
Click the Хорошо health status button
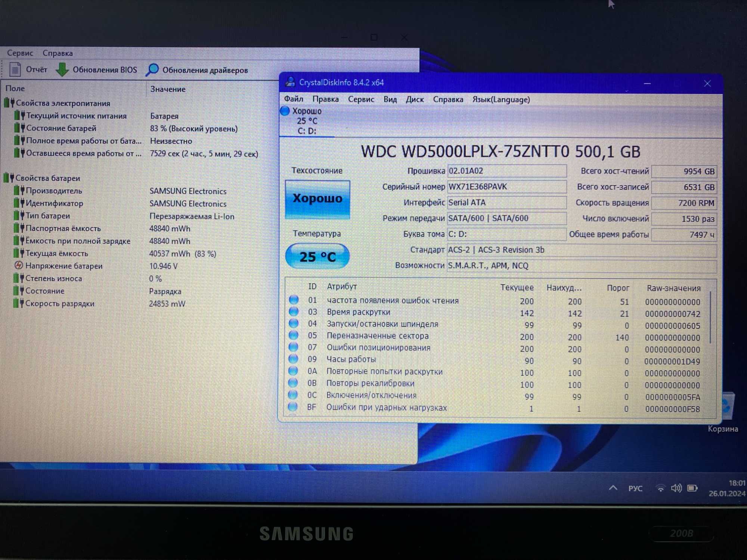[317, 199]
